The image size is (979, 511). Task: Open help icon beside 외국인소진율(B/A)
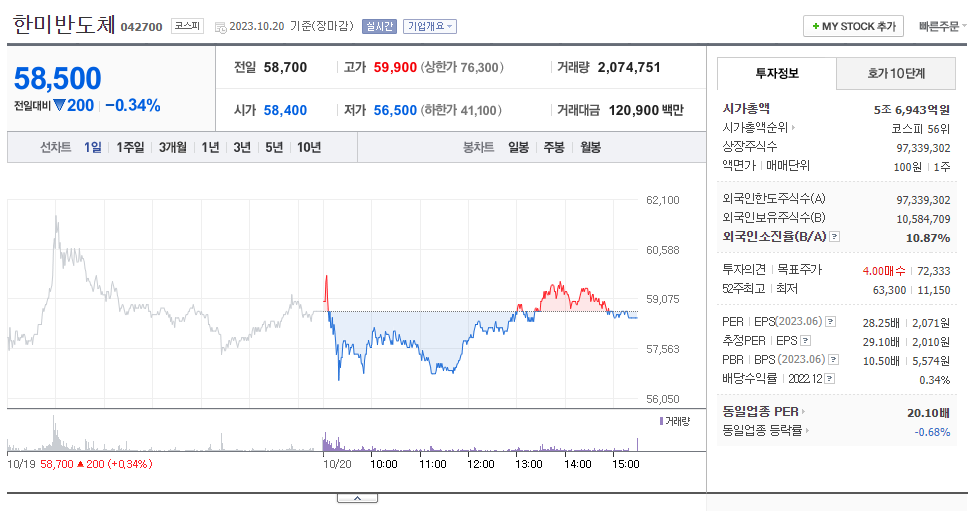pos(834,237)
